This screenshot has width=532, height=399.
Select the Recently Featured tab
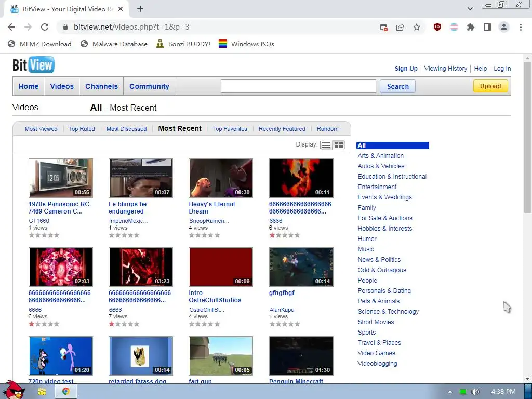[282, 129]
